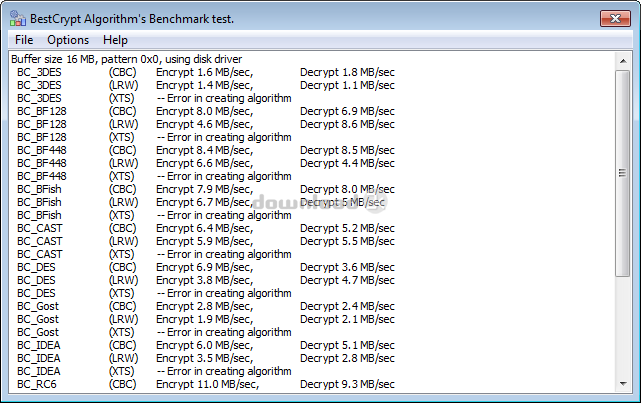Click 'Decrypt 5.5 MB/sec' value

pos(347,242)
